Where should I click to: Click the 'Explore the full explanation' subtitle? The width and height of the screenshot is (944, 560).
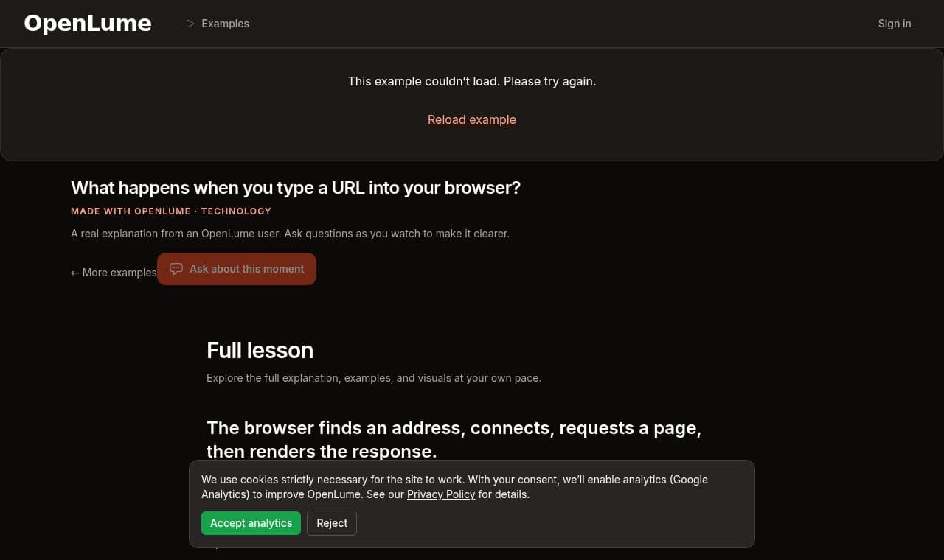click(x=374, y=378)
